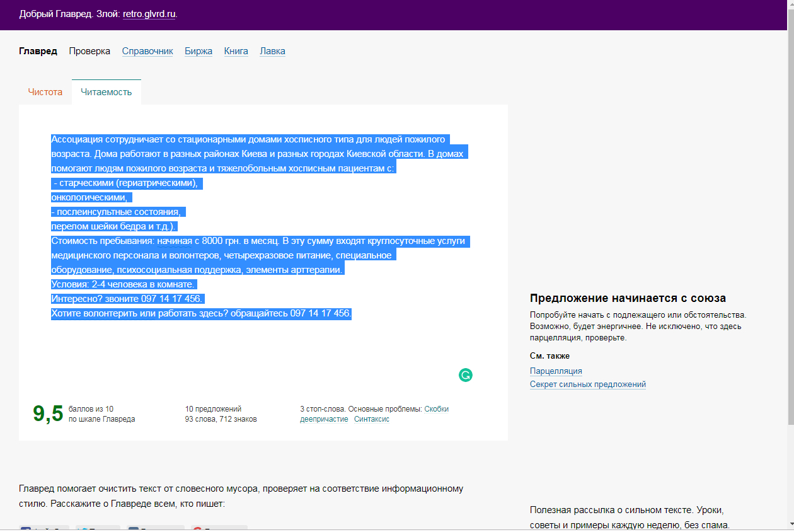This screenshot has height=532, width=794.
Task: Click the '10 предложений' statistic
Action: pos(214,409)
